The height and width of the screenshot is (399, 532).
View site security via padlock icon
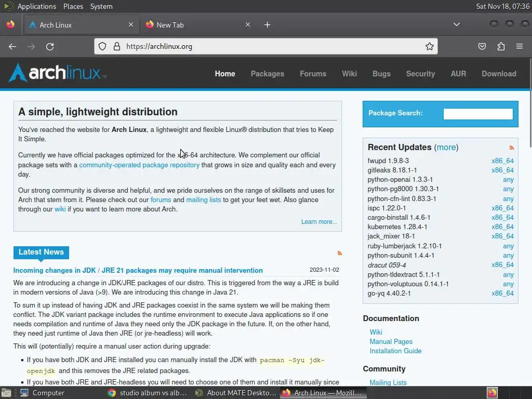pyautogui.click(x=117, y=46)
